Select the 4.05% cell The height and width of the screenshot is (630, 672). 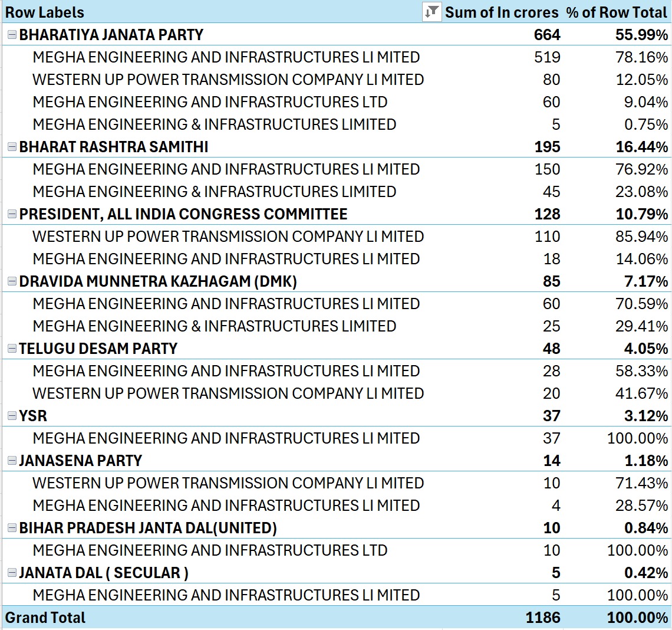(646, 349)
